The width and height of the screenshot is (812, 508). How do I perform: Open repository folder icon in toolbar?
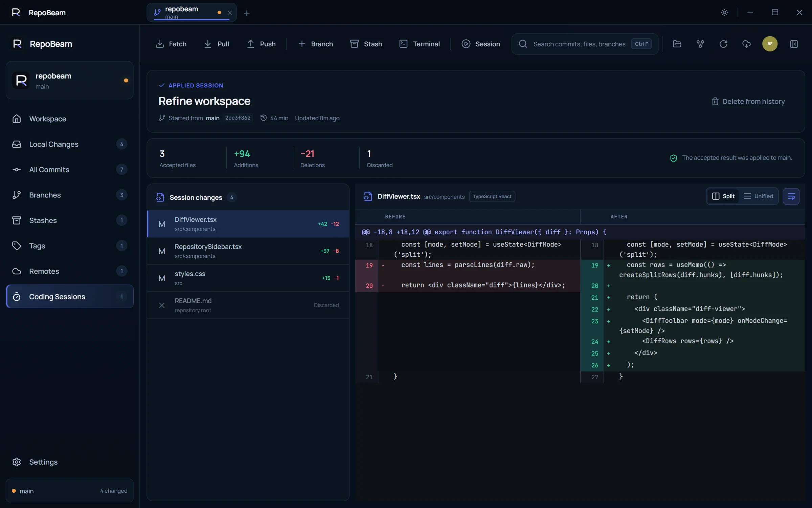(677, 44)
